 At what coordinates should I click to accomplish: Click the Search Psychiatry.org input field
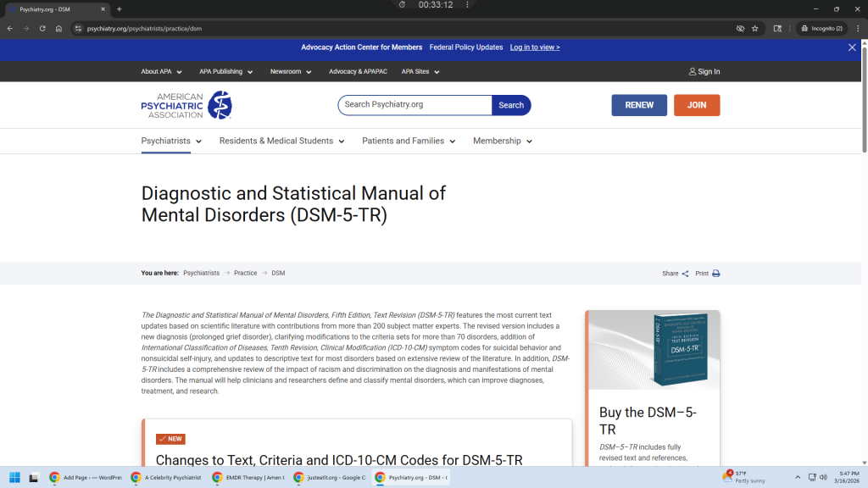click(415, 105)
